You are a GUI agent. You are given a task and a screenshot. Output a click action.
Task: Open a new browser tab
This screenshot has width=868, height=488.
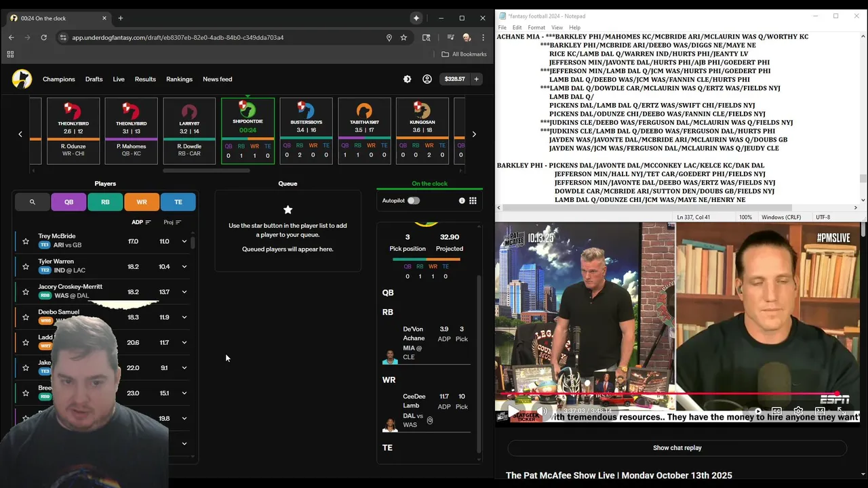tap(121, 18)
